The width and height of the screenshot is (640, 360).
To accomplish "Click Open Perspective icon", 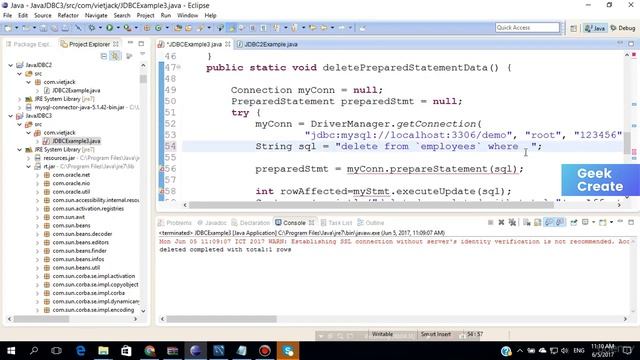I will (573, 28).
